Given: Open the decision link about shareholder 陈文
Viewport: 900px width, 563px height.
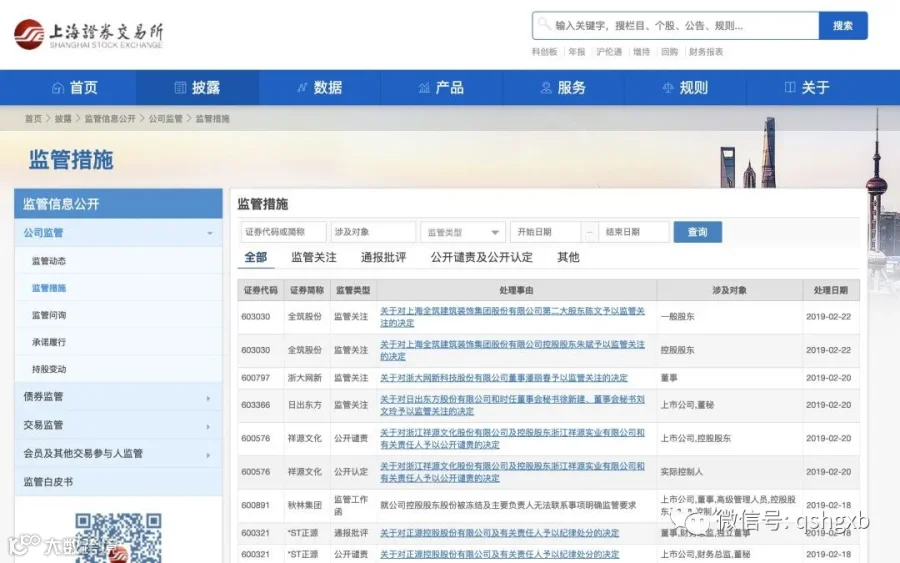Looking at the screenshot, I should tap(512, 317).
